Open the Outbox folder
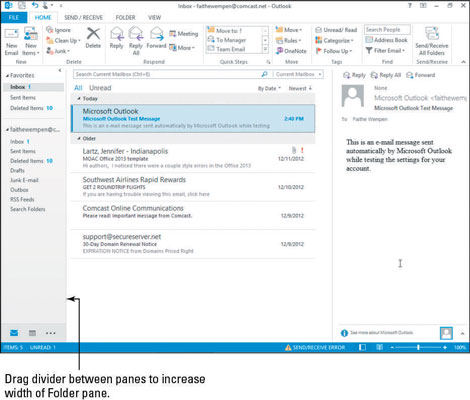470x400 pixels. tap(19, 190)
